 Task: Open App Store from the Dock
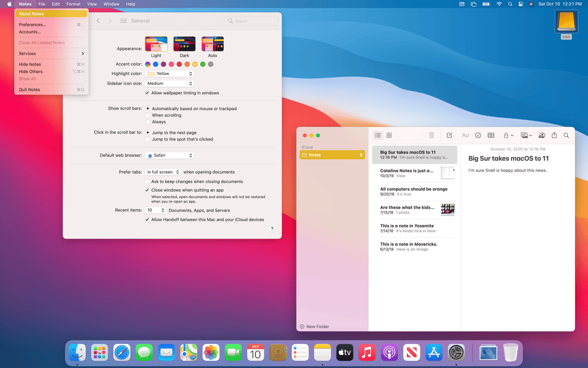click(x=434, y=353)
